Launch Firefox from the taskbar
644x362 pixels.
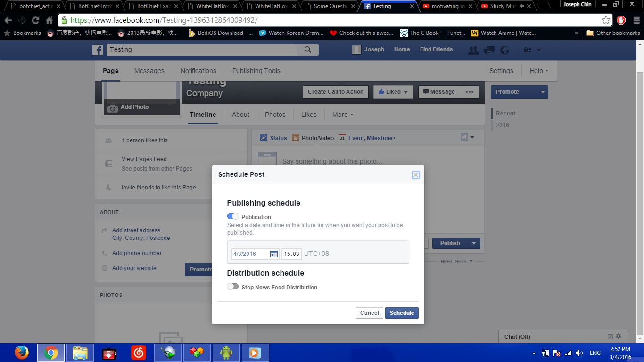pyautogui.click(x=21, y=353)
